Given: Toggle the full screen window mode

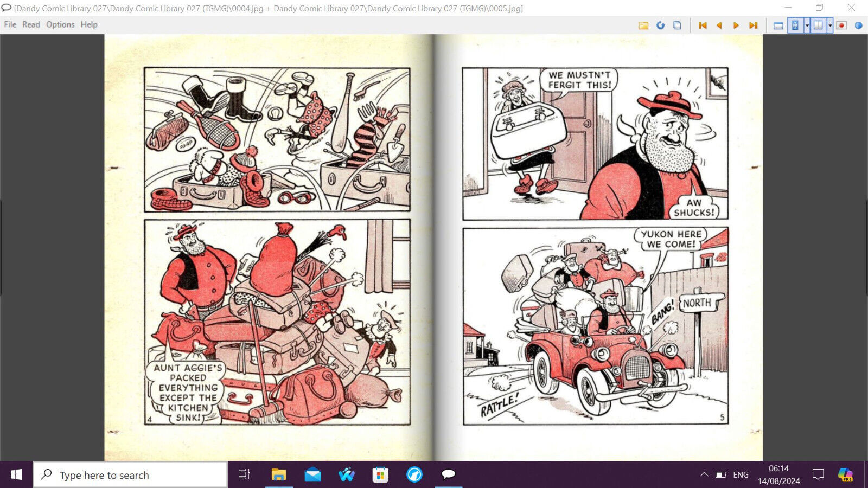Looking at the screenshot, I should click(x=778, y=25).
